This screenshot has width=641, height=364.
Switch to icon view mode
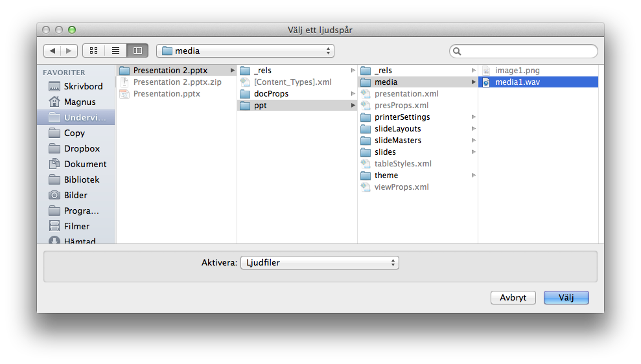tap(93, 51)
